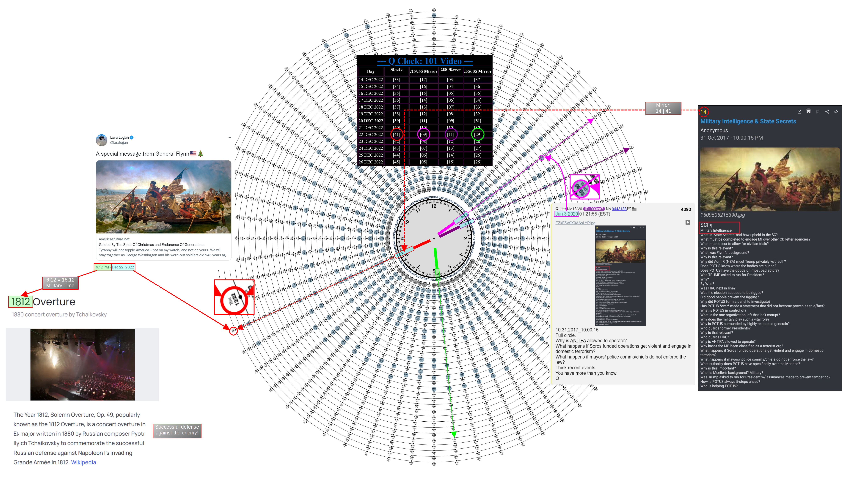Select the 1812 Overture heading
This screenshot has width=868, height=477.
[x=44, y=302]
